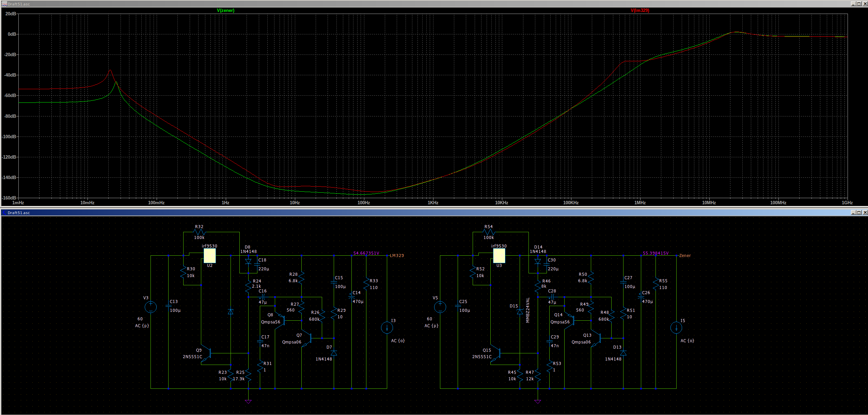Select the AC {o} text near I3
The image size is (868, 415).
[x=398, y=341]
